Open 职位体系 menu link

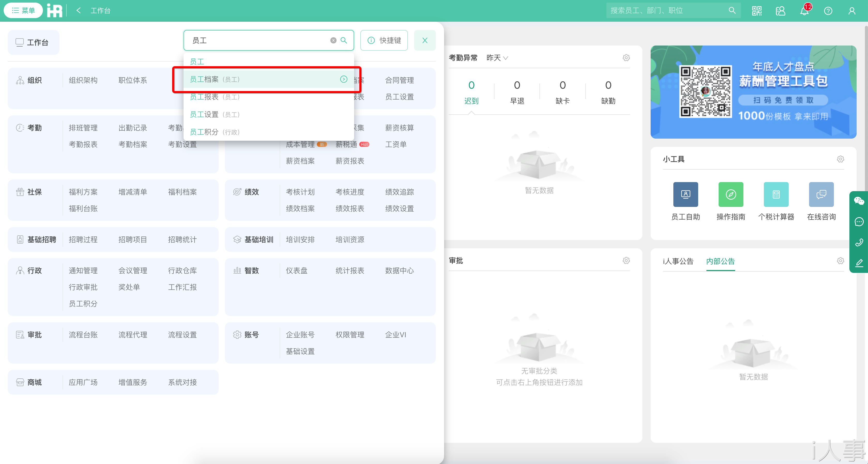pos(132,80)
